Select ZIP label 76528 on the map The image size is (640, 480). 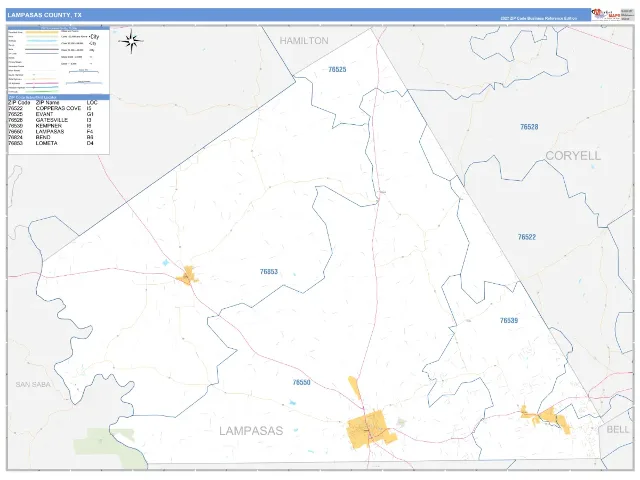click(x=529, y=127)
